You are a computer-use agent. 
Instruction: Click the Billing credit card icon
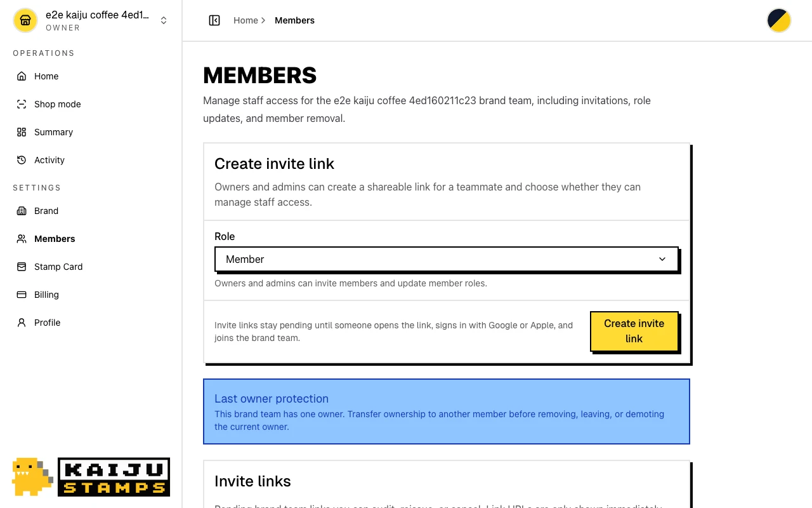[x=22, y=295]
